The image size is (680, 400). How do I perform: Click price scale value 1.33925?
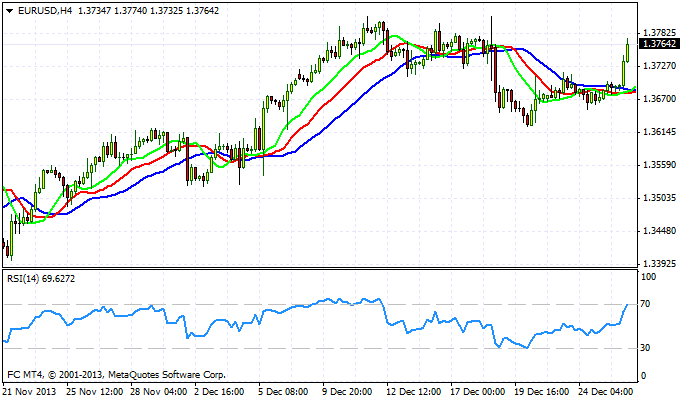pos(660,264)
